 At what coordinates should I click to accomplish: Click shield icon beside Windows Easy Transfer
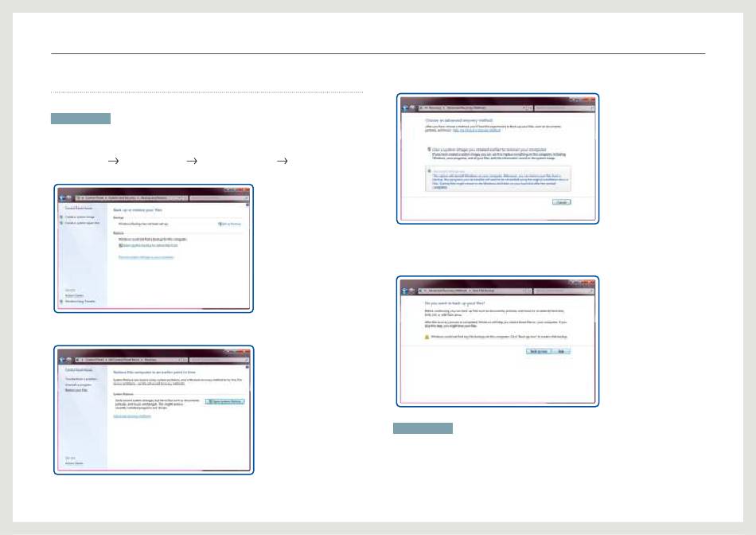click(x=61, y=302)
